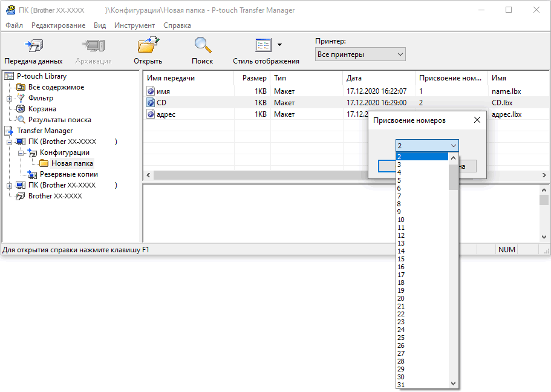
Task: Collapse the Конфигурации tree node
Action: (x=21, y=152)
